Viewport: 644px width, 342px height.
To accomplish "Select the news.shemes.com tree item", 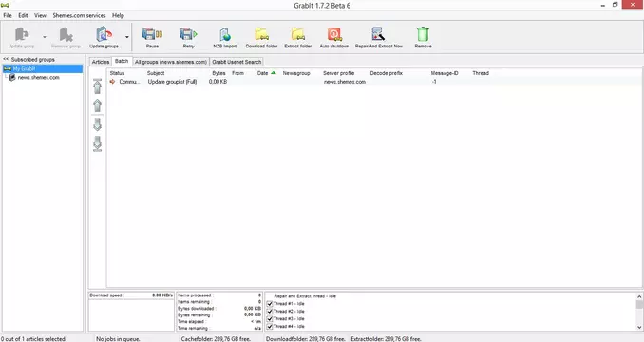I will pyautogui.click(x=39, y=77).
